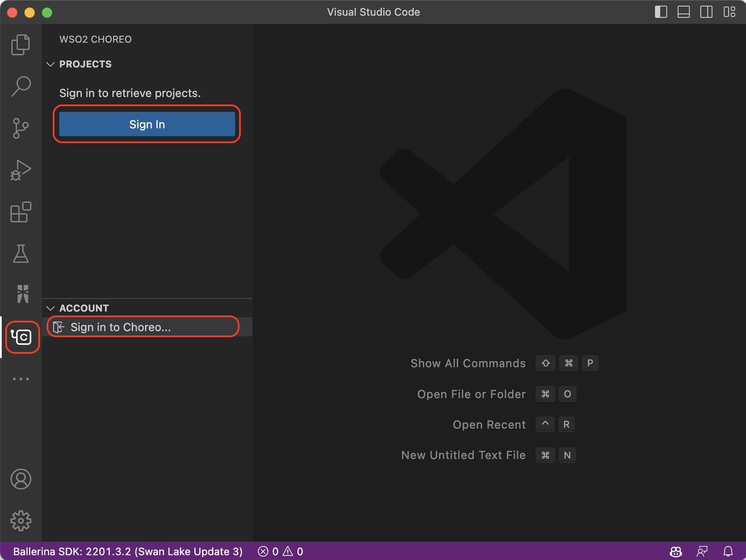The width and height of the screenshot is (746, 560).
Task: Toggle the primary side bar
Action: pos(661,12)
